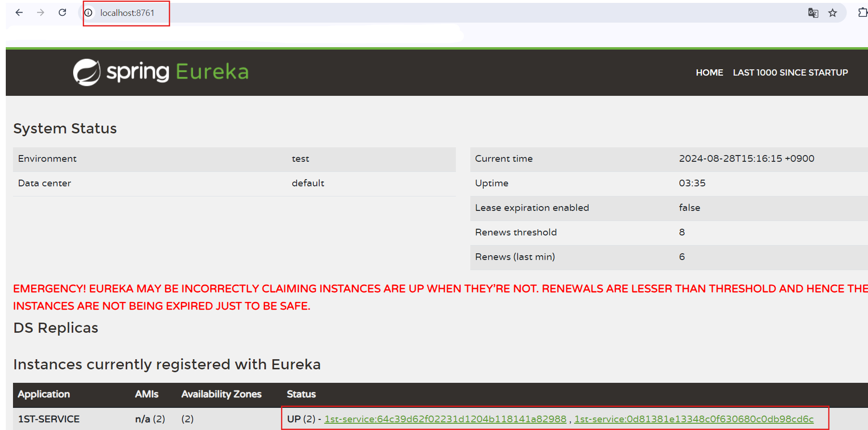868x430 pixels.
Task: Select the environment value 'test'
Action: 300,159
